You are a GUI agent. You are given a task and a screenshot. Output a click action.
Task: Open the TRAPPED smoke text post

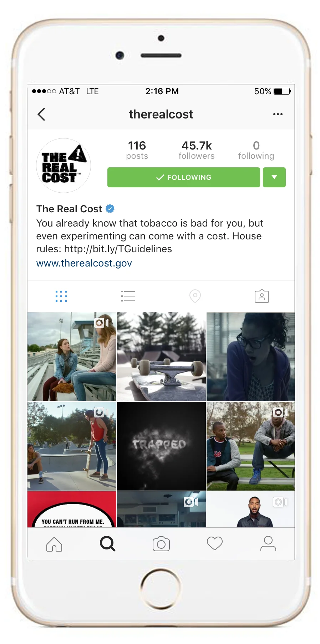pyautogui.click(x=162, y=446)
